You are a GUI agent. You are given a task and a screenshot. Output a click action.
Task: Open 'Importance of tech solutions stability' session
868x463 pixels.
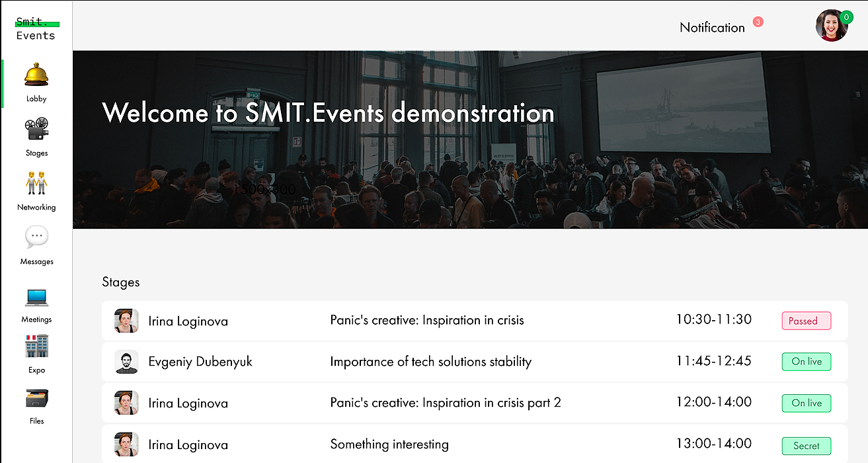click(431, 362)
